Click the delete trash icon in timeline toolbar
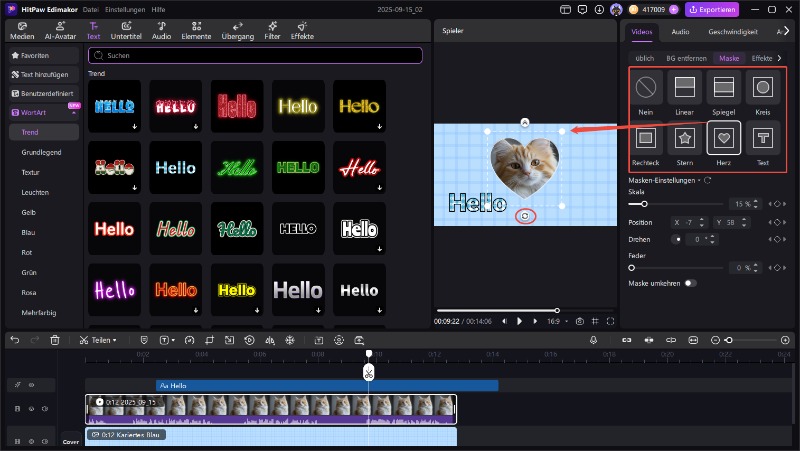This screenshot has height=451, width=800. 55,340
